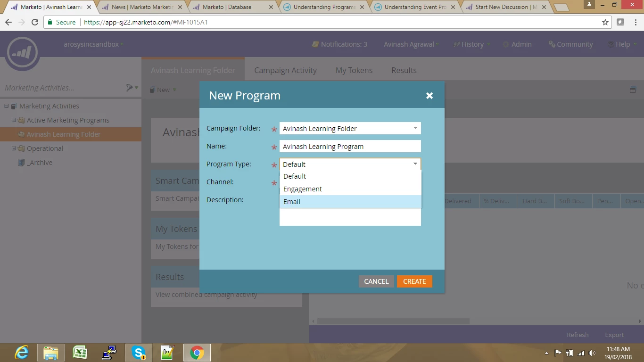Open Chrome extension icon beside star
The height and width of the screenshot is (362, 644).
[x=620, y=22]
